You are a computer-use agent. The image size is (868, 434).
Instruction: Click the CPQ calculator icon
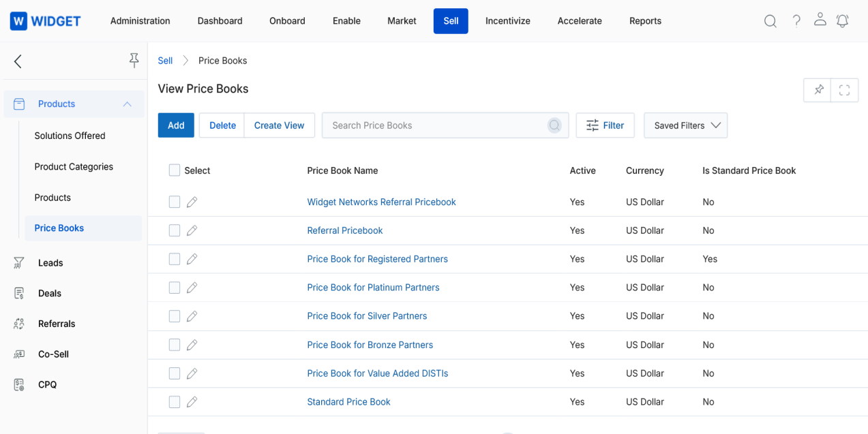(19, 384)
